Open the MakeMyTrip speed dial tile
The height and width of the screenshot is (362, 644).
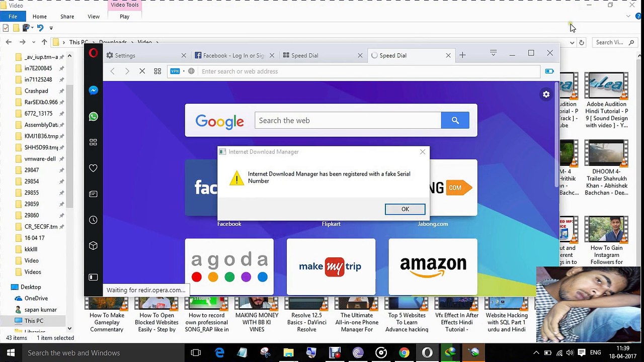click(x=331, y=266)
